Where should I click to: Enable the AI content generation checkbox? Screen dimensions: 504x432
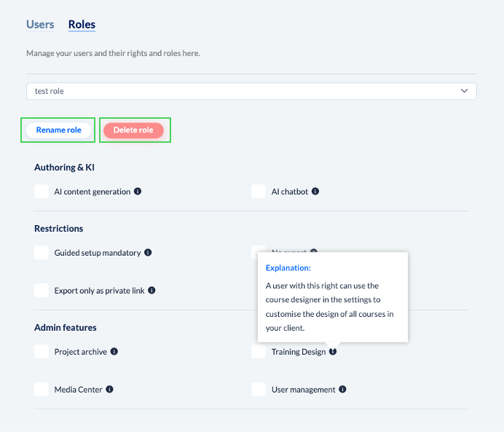click(42, 192)
